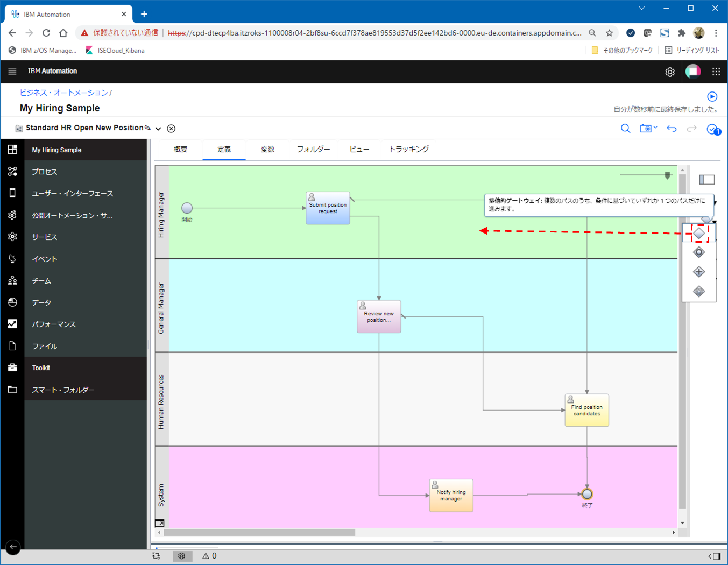
Task: Open the app switcher grid
Action: pyautogui.click(x=716, y=72)
